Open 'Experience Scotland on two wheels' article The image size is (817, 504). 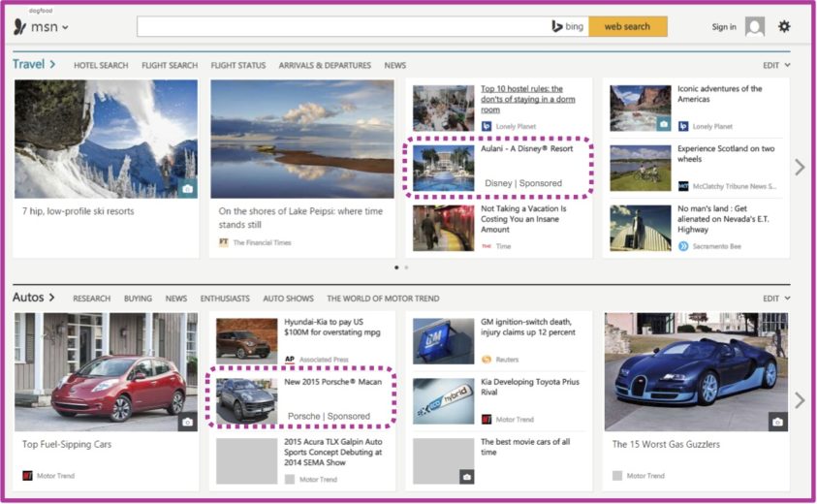pos(726,154)
